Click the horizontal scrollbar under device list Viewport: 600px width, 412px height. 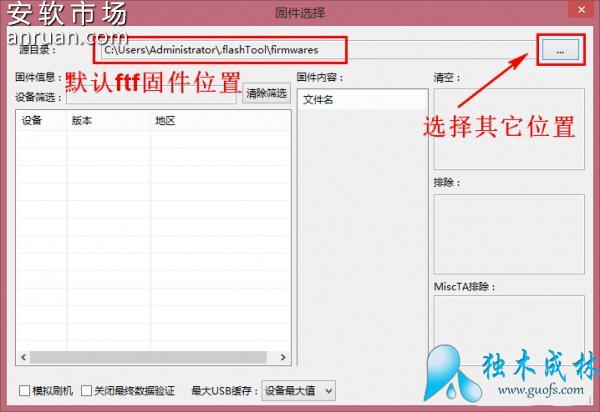point(150,357)
